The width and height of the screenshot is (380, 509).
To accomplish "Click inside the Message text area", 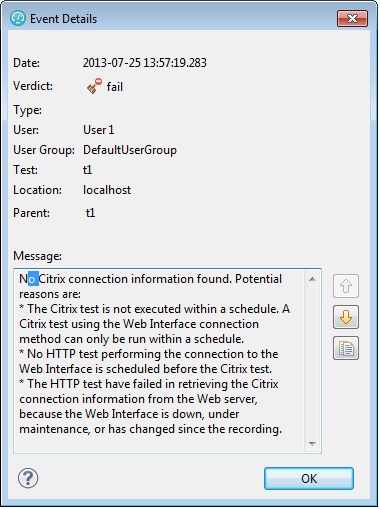I will [167, 361].
